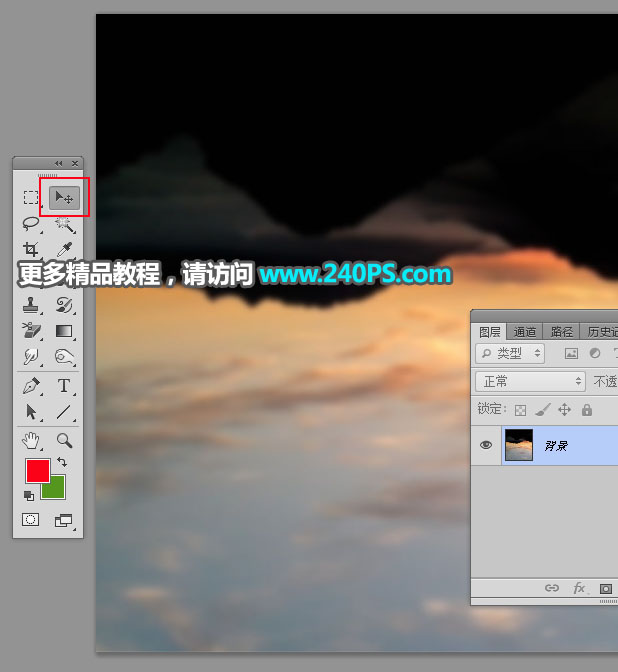
Task: Select the Eyedropper tool
Action: [x=64, y=250]
